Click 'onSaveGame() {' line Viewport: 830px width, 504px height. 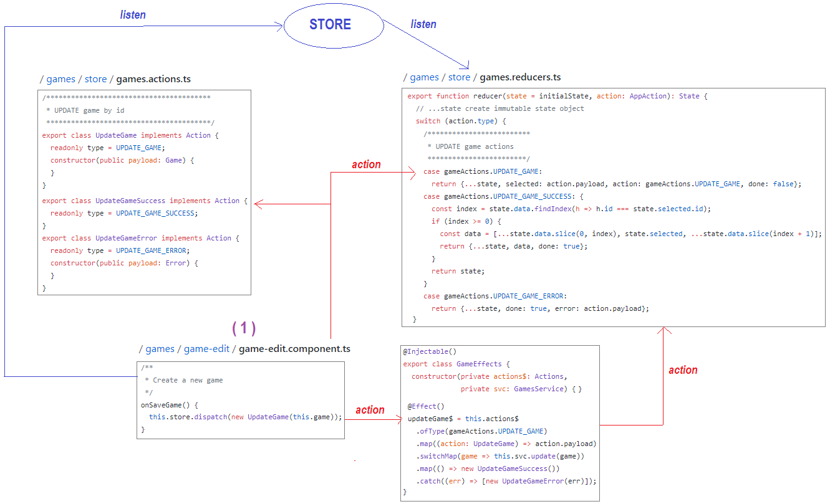(x=170, y=405)
